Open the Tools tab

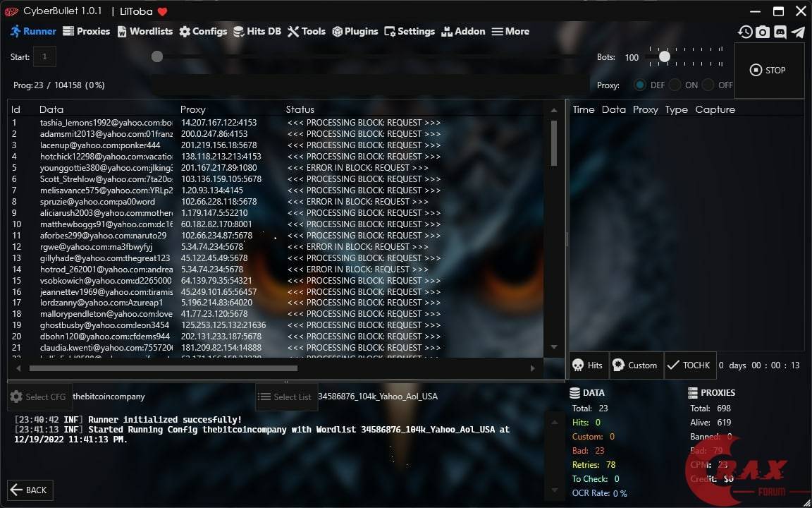(x=307, y=32)
